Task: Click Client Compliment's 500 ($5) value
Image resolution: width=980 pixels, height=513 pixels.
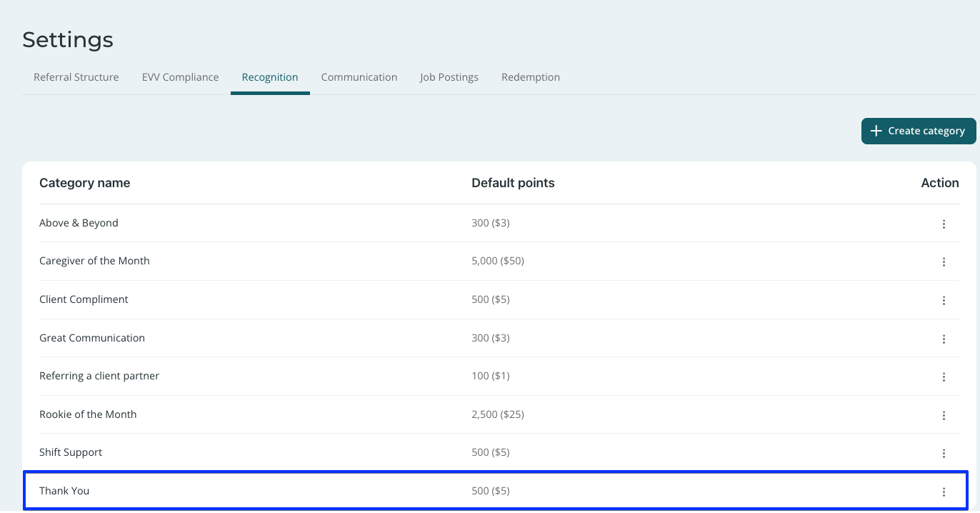Action: 491,299
